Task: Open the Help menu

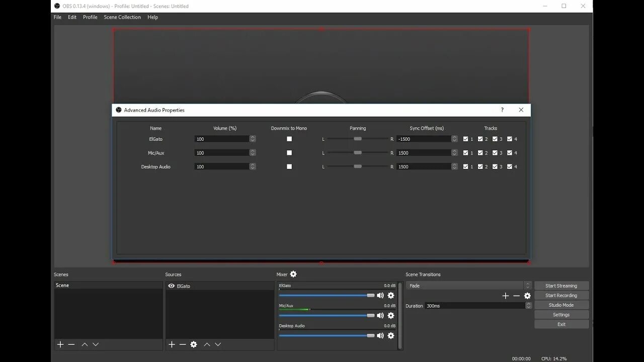Action: click(x=152, y=17)
